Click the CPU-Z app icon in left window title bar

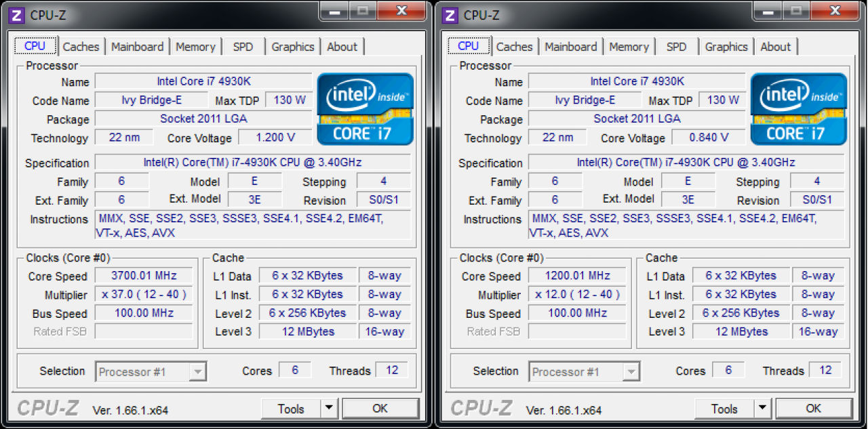(x=18, y=15)
